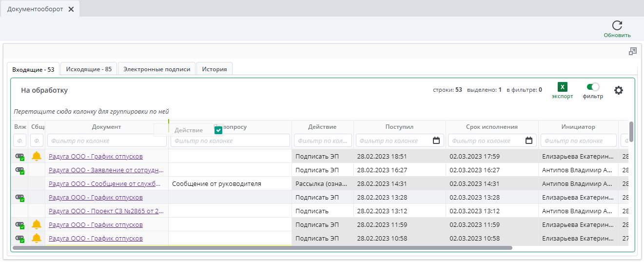Open the panel in a separate window icon

tap(633, 51)
